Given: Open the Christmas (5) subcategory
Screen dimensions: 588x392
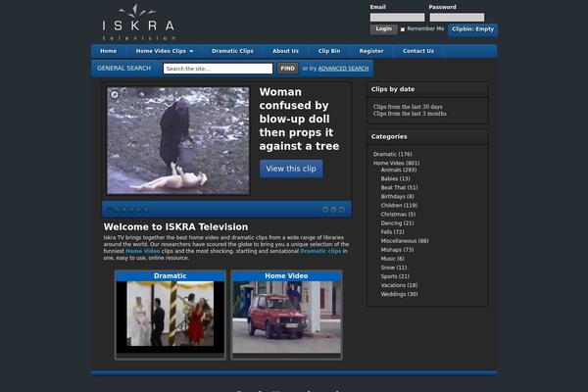Looking at the screenshot, I should [x=398, y=215].
